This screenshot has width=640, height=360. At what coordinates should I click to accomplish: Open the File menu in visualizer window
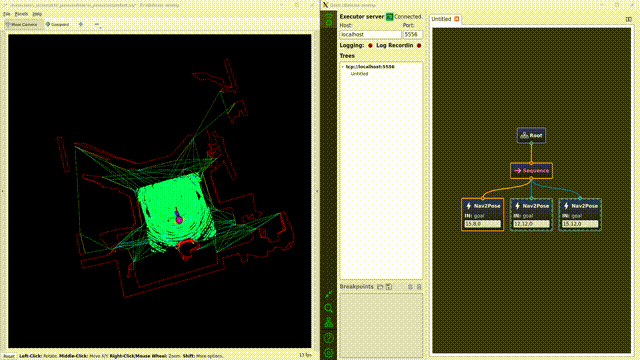click(x=7, y=13)
